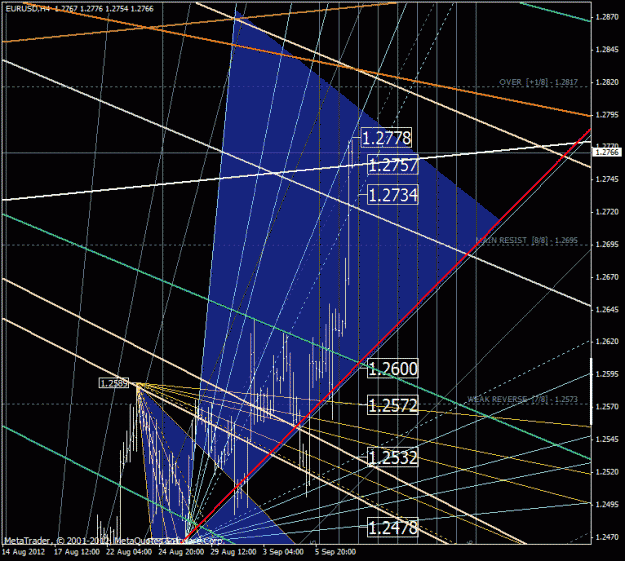The image size is (625, 561).
Task: Click the 1.2600 price label
Action: pos(393,368)
